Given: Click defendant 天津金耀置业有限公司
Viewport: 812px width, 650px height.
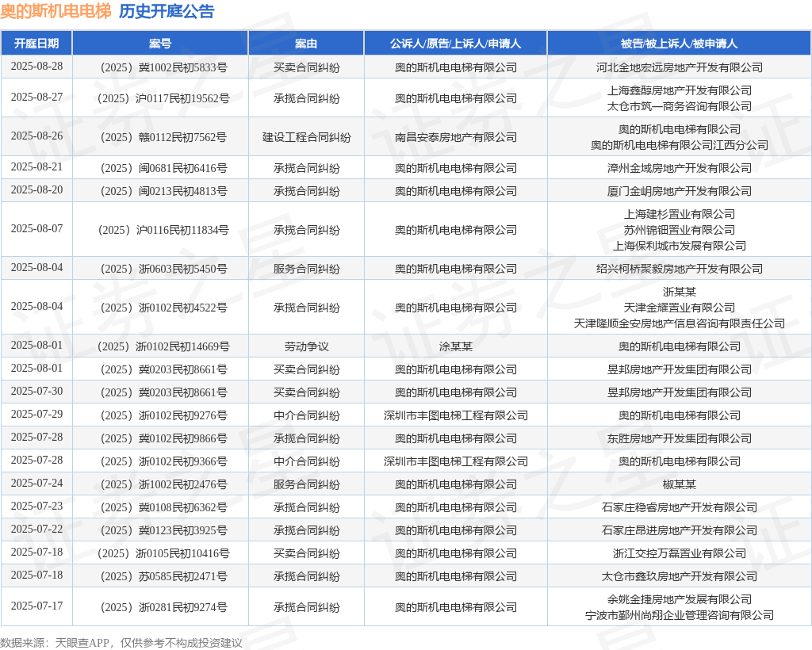Looking at the screenshot, I should tap(680, 308).
